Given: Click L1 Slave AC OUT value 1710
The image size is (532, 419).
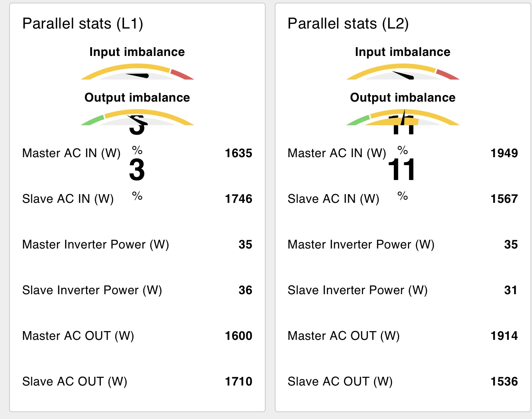Looking at the screenshot, I should 239,381.
